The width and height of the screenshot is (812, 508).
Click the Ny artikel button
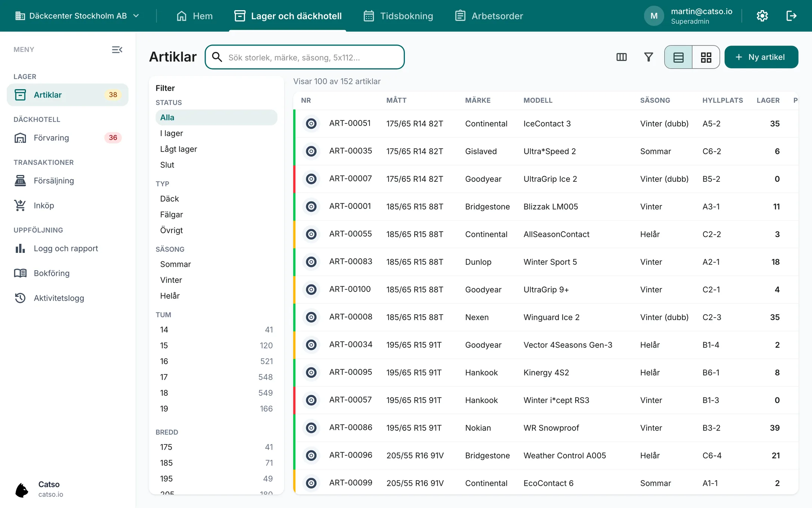[761, 57]
